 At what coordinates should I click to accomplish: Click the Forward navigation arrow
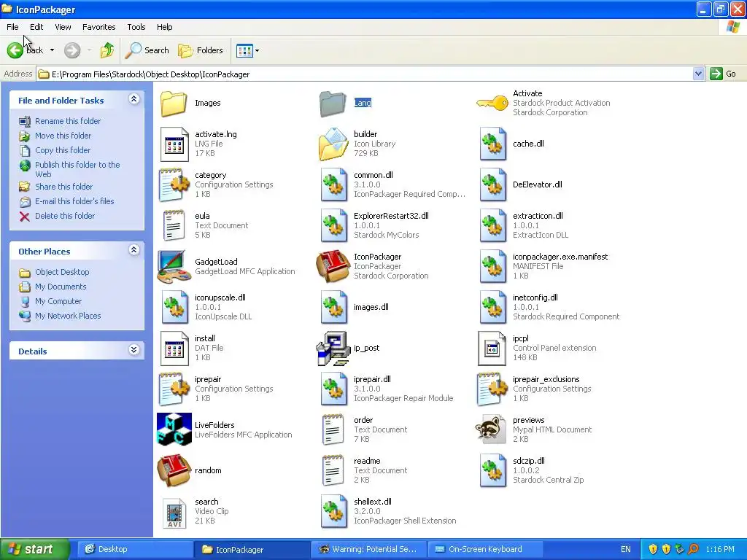coord(72,50)
